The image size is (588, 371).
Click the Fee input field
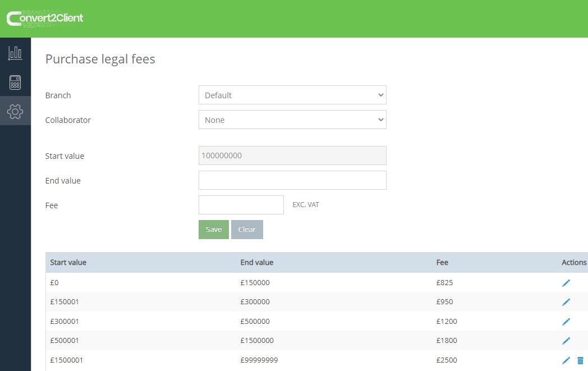coord(241,204)
